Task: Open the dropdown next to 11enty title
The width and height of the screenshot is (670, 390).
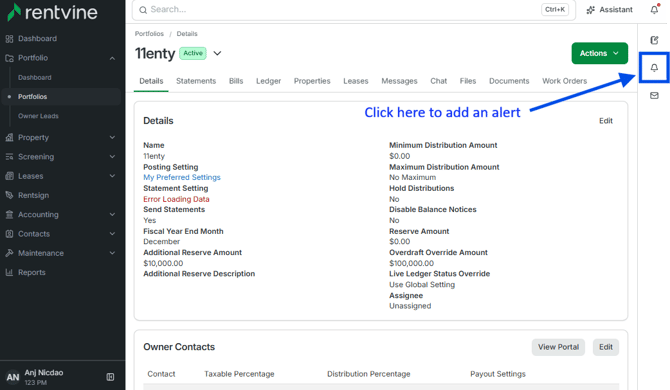Action: pyautogui.click(x=217, y=53)
